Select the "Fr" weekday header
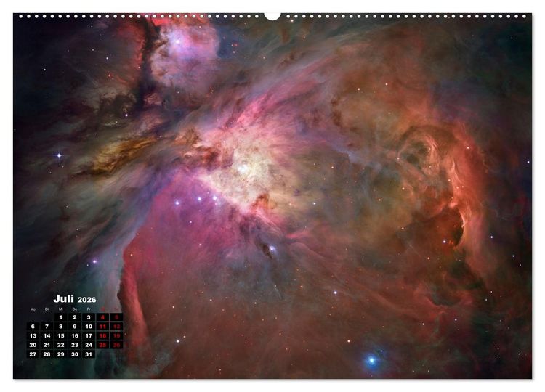 click(x=89, y=309)
